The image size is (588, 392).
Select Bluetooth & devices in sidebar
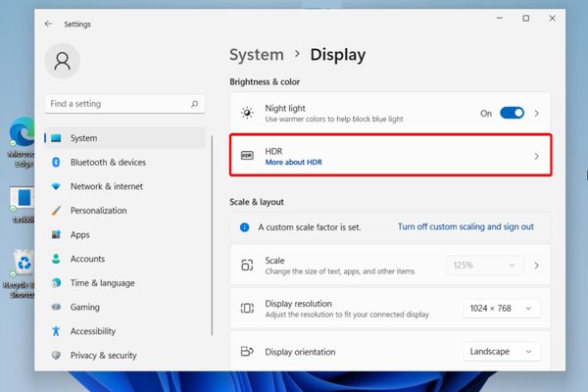[108, 162]
